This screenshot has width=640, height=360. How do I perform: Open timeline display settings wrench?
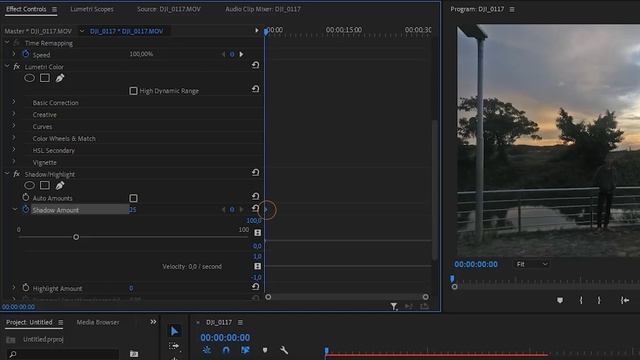pos(284,350)
